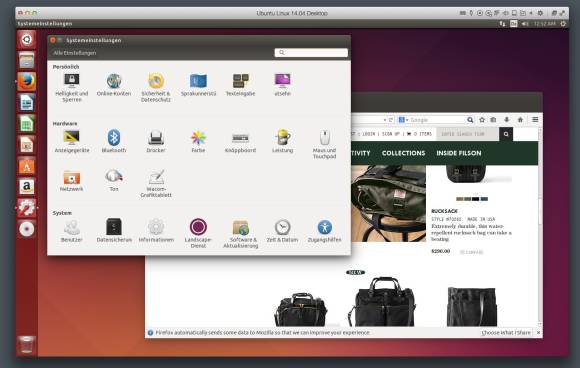This screenshot has width=580, height=368.
Task: Open the Firefox hamburger menu
Action: [x=535, y=119]
